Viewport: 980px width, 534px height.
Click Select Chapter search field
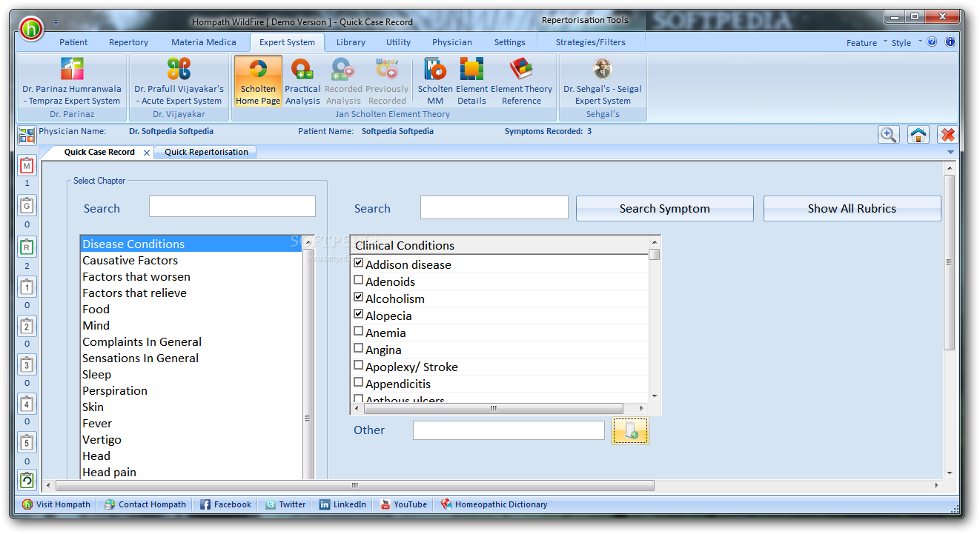click(x=232, y=206)
